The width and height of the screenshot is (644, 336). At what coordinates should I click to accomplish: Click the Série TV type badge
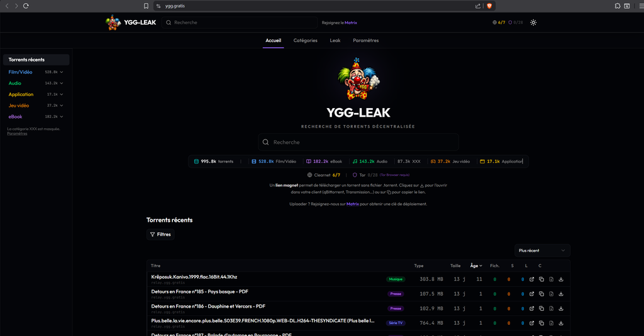coord(396,323)
